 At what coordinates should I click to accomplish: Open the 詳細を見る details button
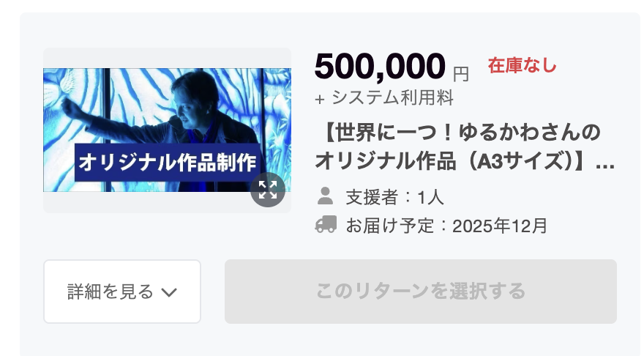tap(122, 292)
